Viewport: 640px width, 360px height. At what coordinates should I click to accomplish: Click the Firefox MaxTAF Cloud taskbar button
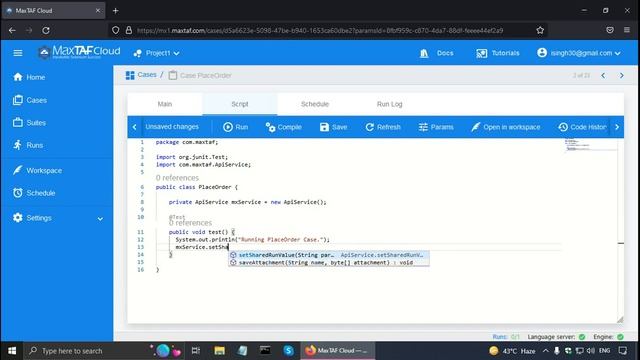click(x=338, y=351)
